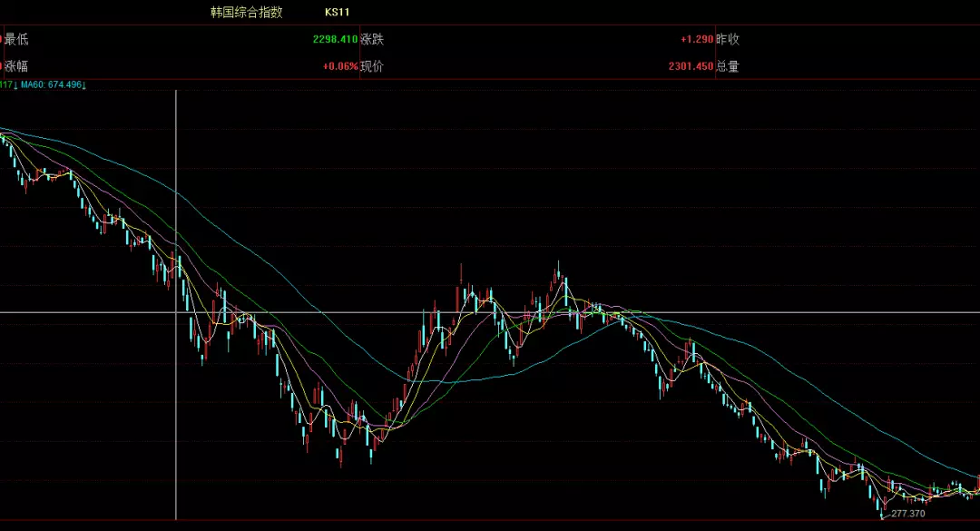Click the 韩国综合指数 index title

tap(247, 13)
